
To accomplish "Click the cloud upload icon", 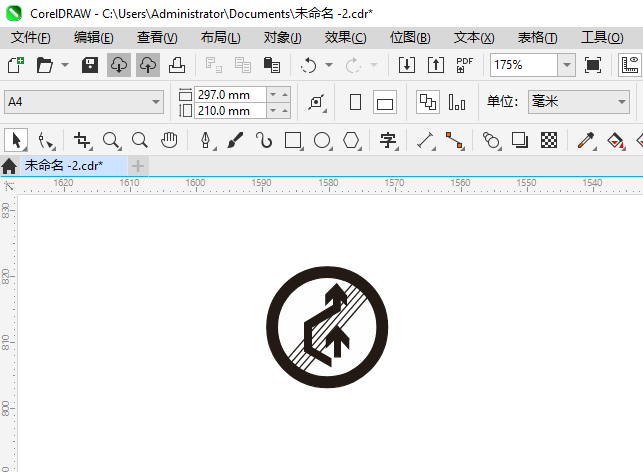I will click(148, 65).
